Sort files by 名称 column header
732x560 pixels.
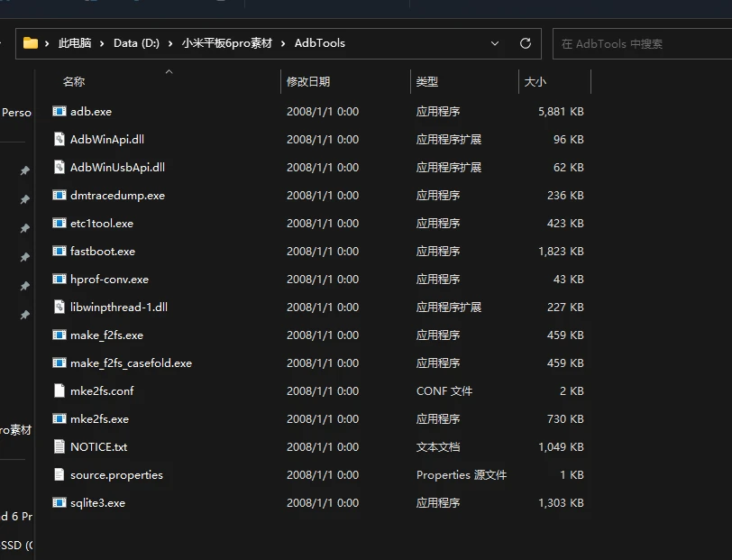coord(74,82)
